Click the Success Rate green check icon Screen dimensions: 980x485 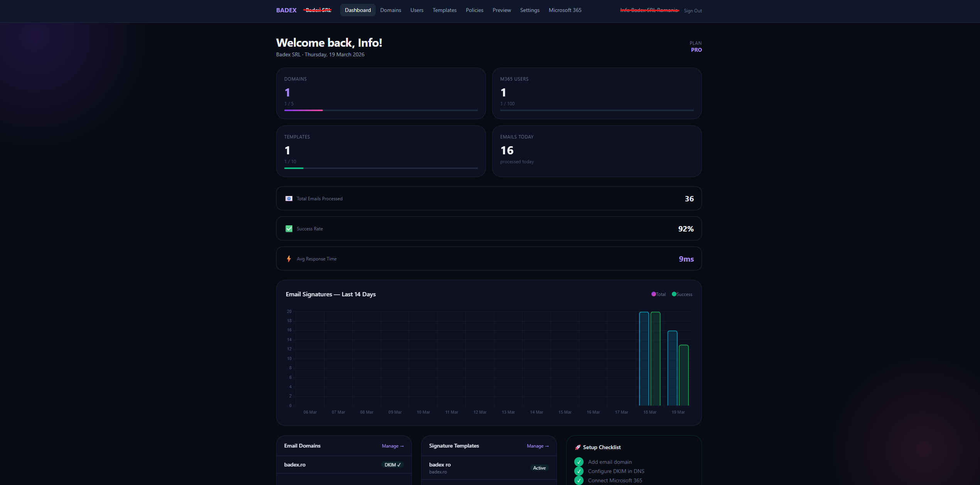pyautogui.click(x=288, y=229)
